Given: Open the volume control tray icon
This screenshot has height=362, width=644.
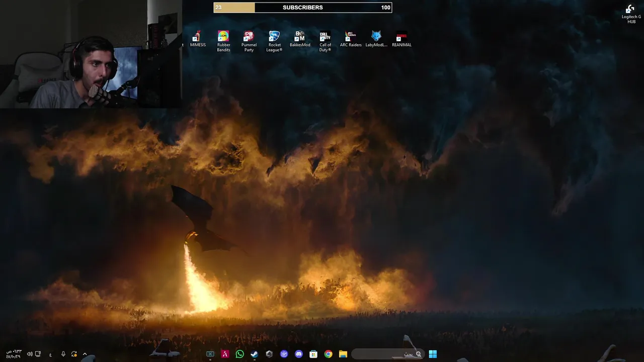Looking at the screenshot, I should pos(29,354).
